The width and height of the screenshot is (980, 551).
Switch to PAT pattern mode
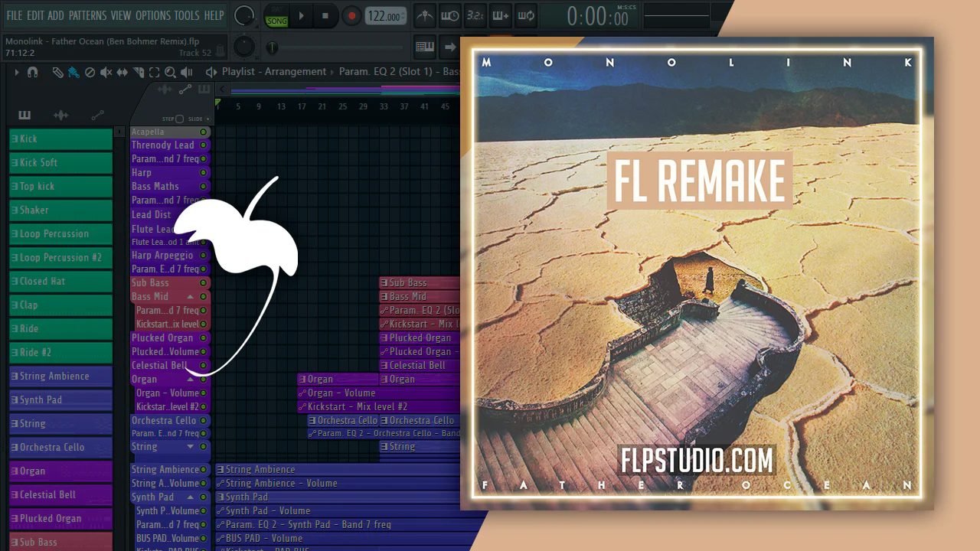[x=276, y=10]
